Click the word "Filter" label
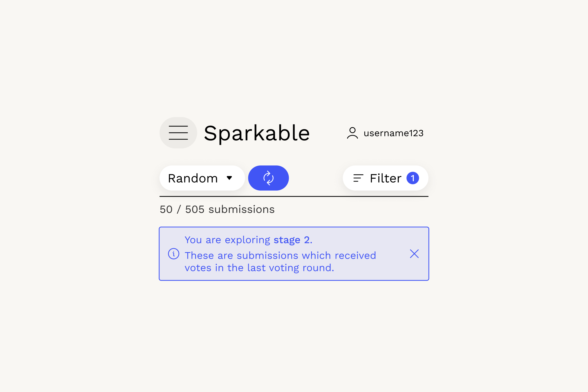588x392 pixels. 385,179
